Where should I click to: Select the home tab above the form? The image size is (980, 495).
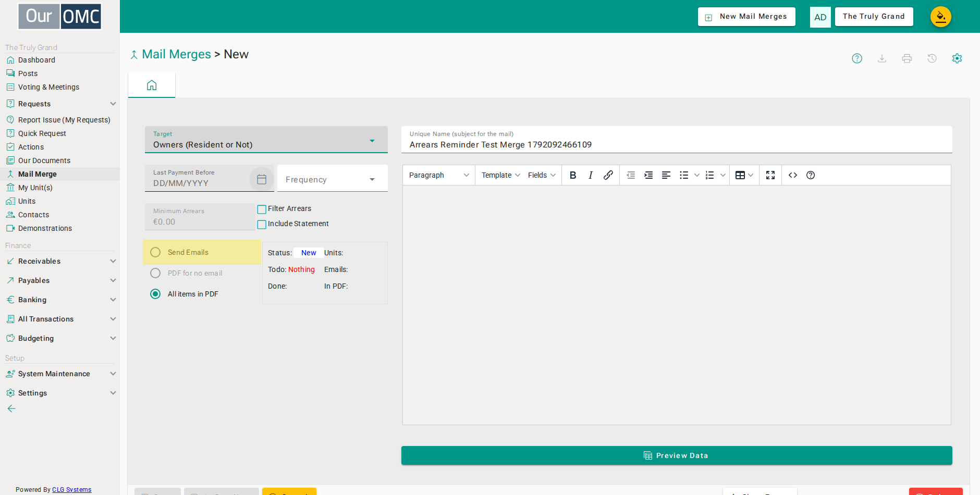click(152, 85)
